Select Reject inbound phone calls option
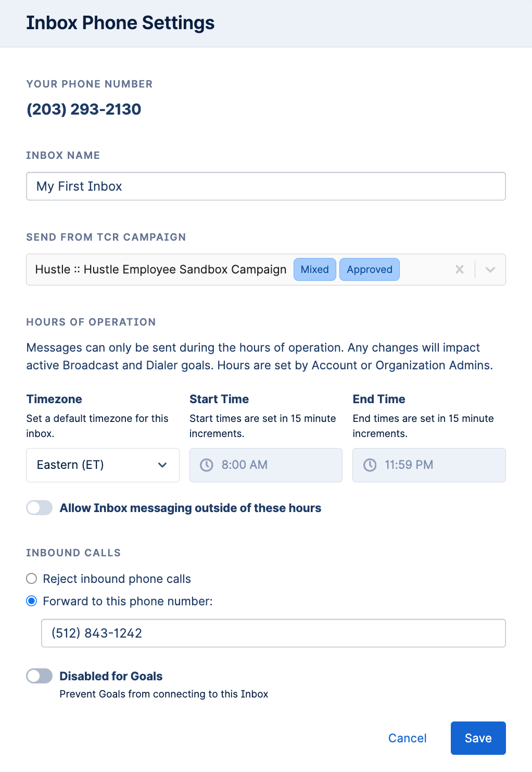 [32, 579]
